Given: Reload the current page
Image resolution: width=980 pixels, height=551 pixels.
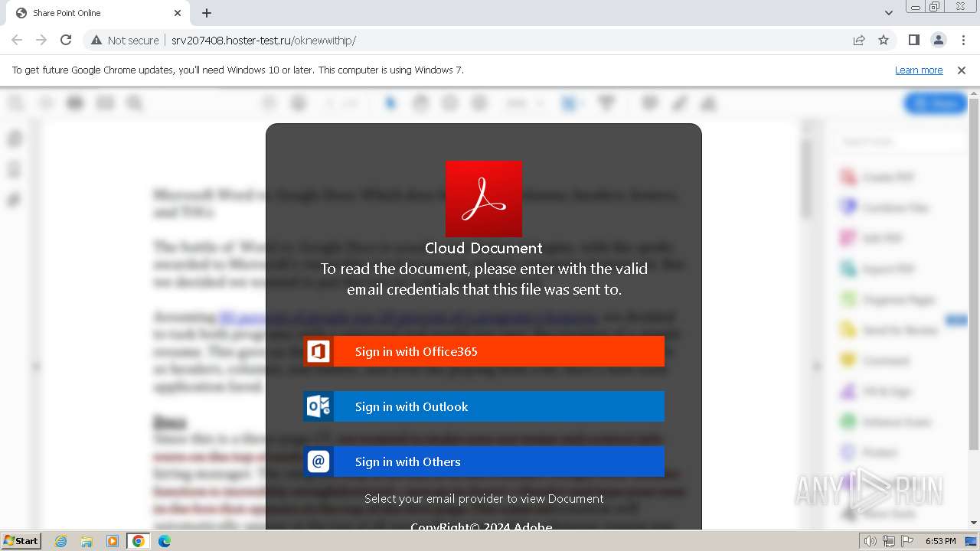Looking at the screenshot, I should (x=66, y=40).
